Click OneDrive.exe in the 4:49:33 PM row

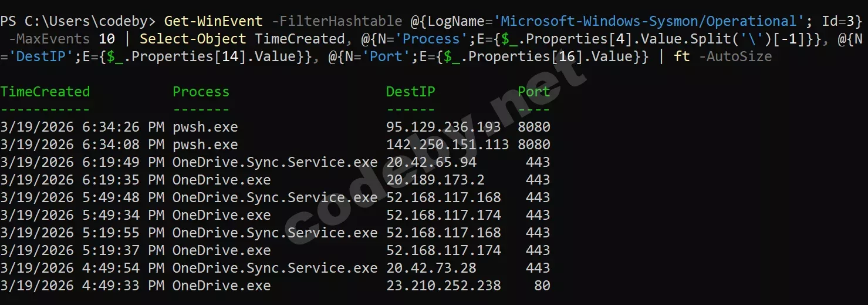pyautogui.click(x=221, y=286)
